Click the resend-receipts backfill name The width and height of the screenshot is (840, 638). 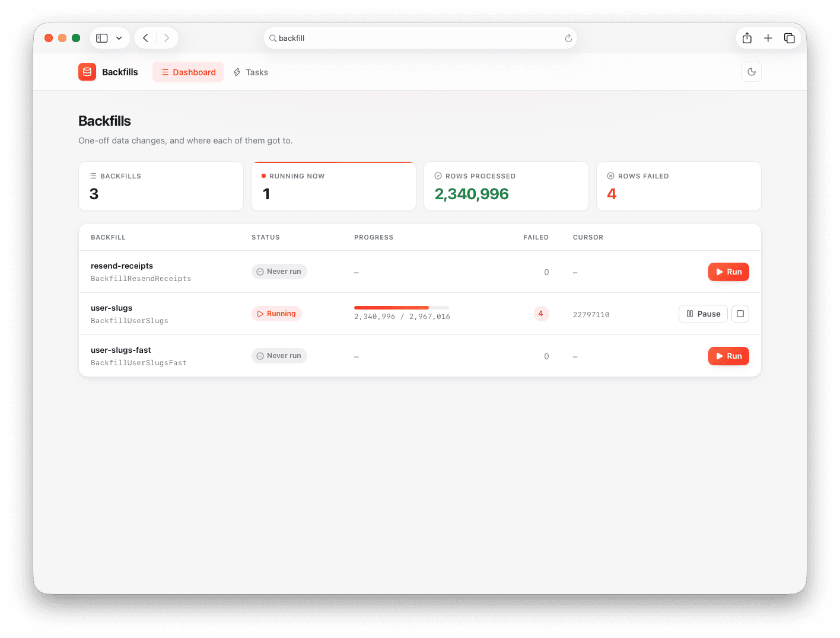(x=122, y=266)
